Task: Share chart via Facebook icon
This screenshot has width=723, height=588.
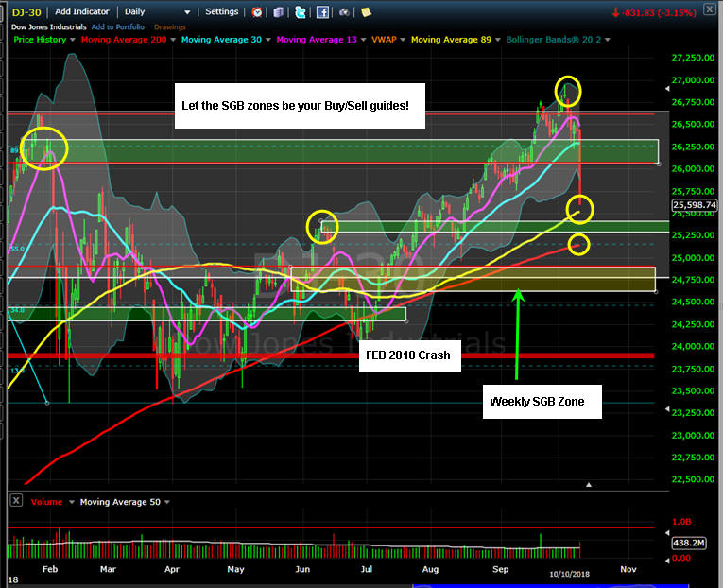Action: coord(322,12)
